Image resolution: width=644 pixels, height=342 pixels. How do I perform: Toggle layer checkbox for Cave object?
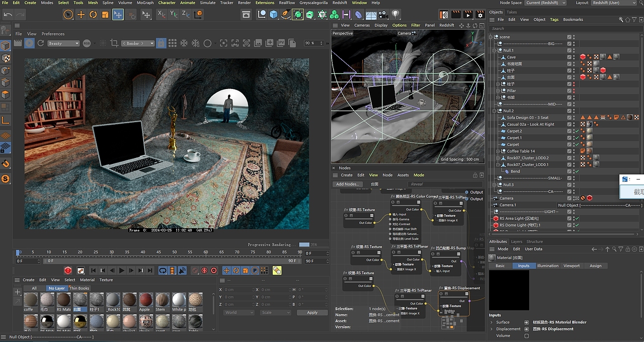coord(569,57)
